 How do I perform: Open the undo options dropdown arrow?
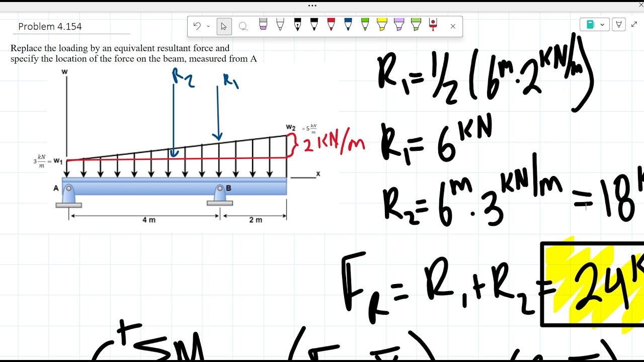[x=208, y=26]
